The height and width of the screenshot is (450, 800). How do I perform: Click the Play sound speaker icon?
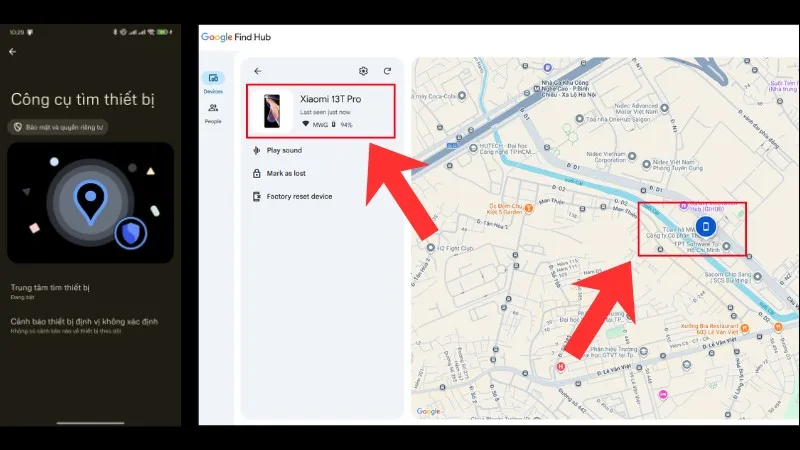pyautogui.click(x=257, y=150)
